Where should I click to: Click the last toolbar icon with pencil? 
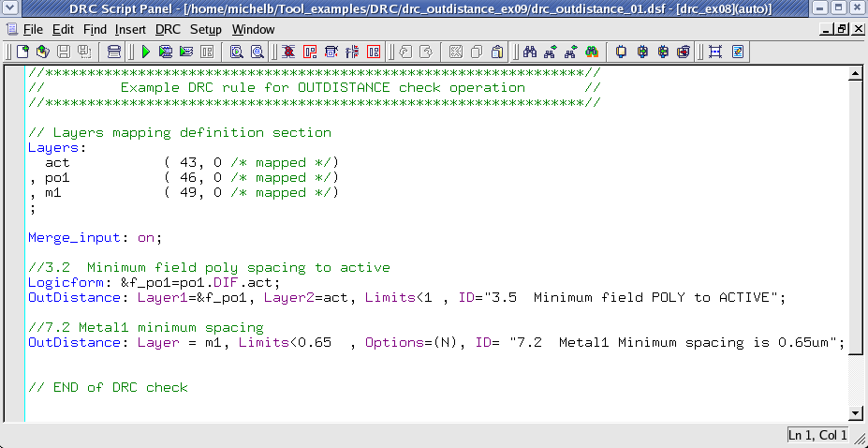(x=738, y=52)
